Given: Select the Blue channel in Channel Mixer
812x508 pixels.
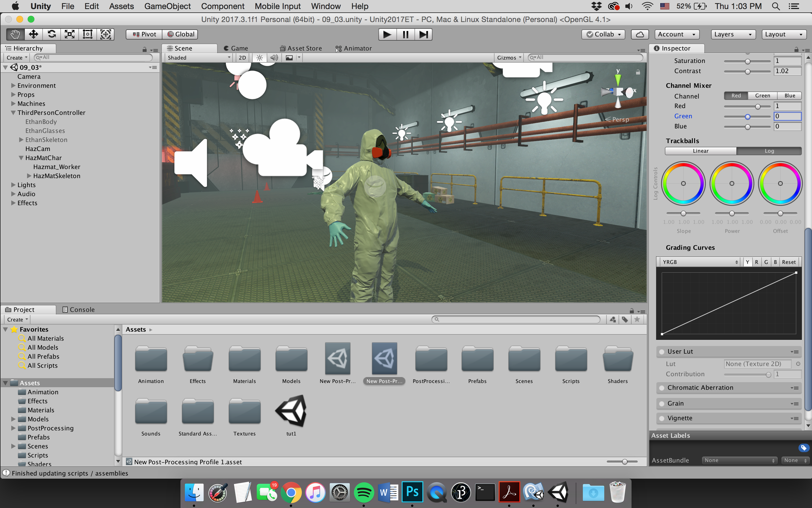Looking at the screenshot, I should [789, 96].
